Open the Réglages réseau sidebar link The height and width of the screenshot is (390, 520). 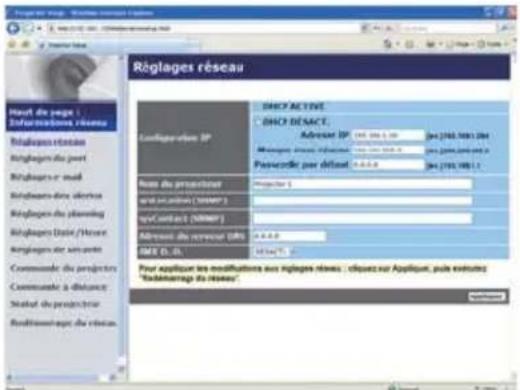click(x=48, y=142)
